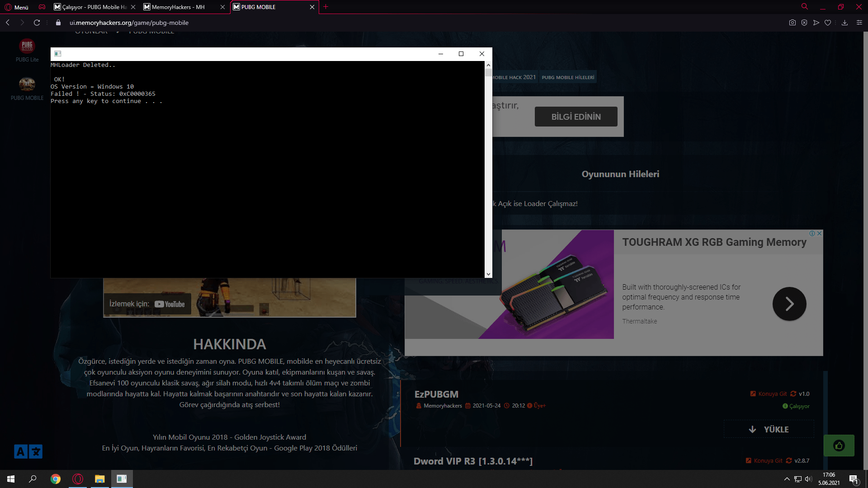Take a snapshot with camera icon
Screen dimensions: 868x488
click(793, 23)
